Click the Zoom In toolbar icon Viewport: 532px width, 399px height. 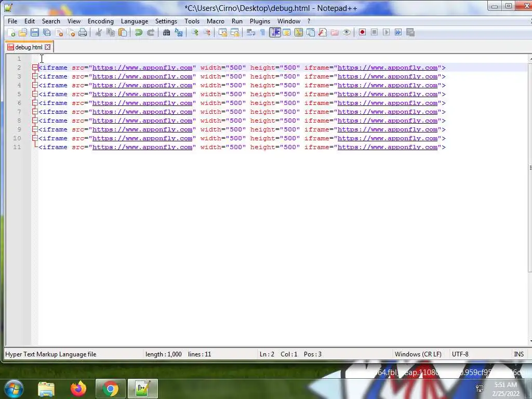tap(195, 33)
